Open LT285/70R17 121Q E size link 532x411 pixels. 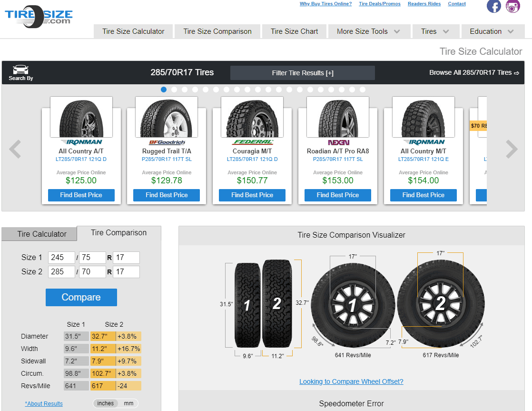[x=424, y=159]
